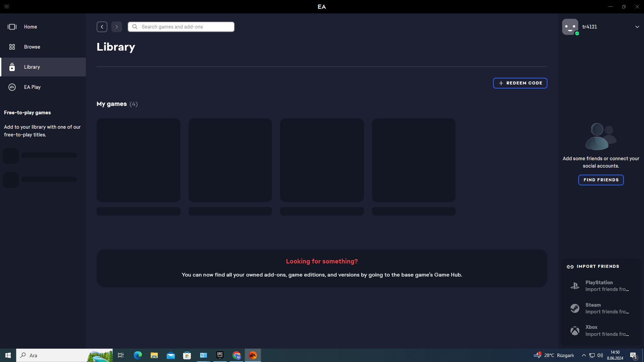Click the My games heading
Screen dimensions: 644x362
(112, 104)
